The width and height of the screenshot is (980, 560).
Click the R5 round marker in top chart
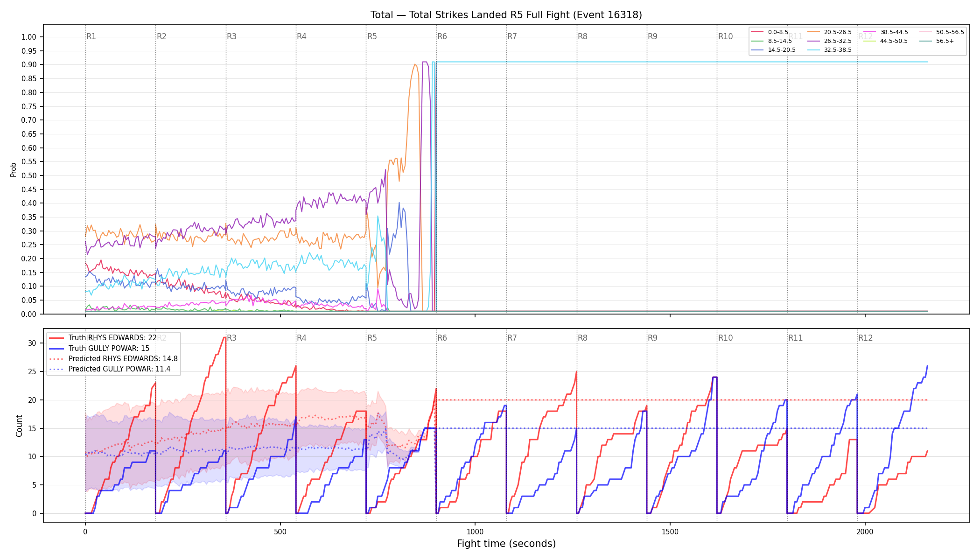pyautogui.click(x=372, y=36)
